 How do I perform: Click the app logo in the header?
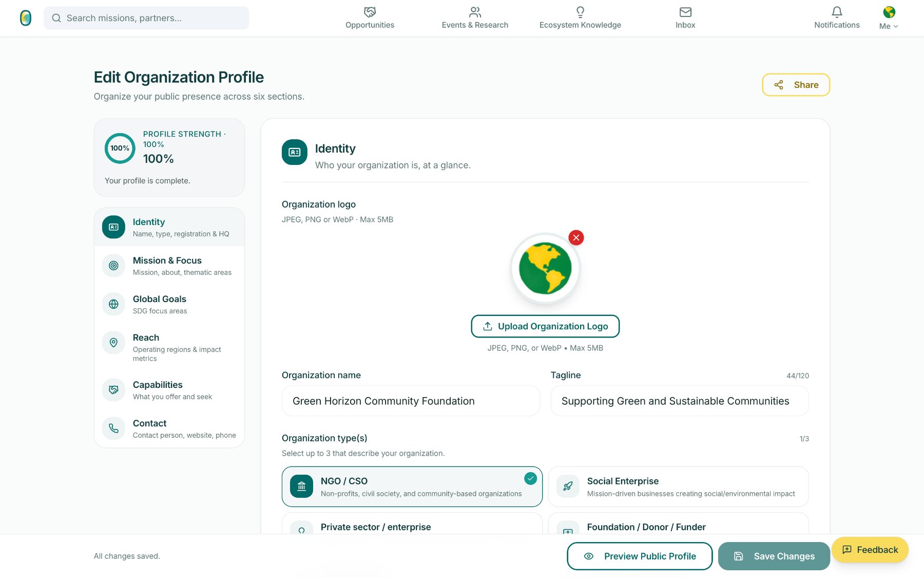point(26,18)
